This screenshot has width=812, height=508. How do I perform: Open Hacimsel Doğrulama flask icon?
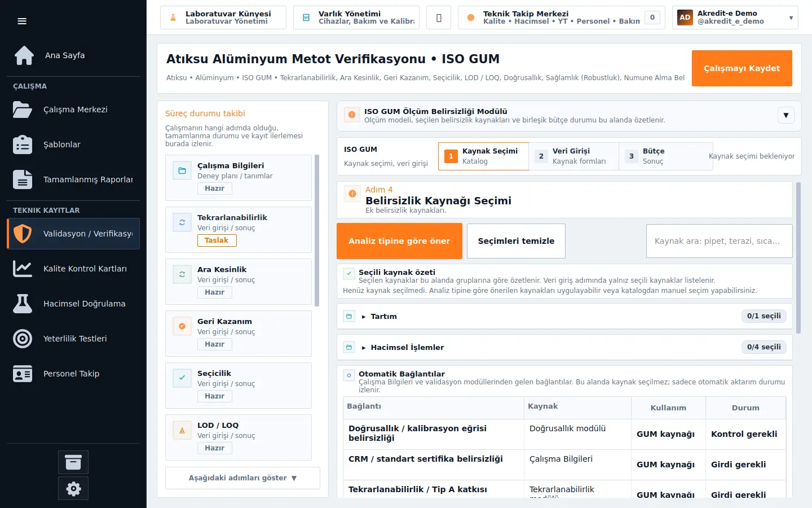click(23, 304)
